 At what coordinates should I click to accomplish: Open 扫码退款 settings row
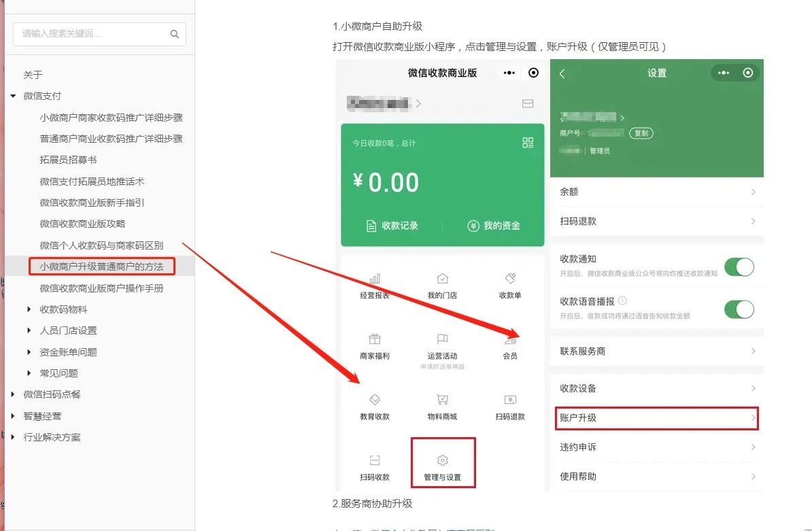point(657,222)
